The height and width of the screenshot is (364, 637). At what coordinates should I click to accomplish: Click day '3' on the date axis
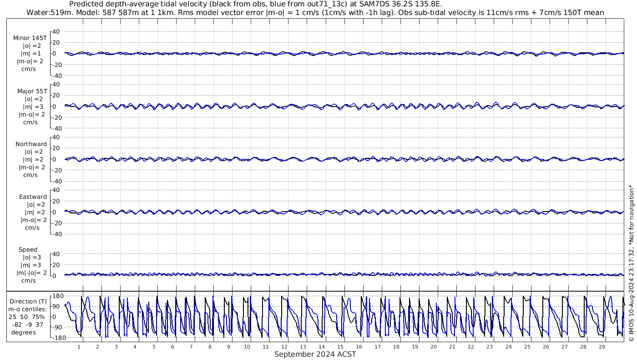click(x=116, y=347)
